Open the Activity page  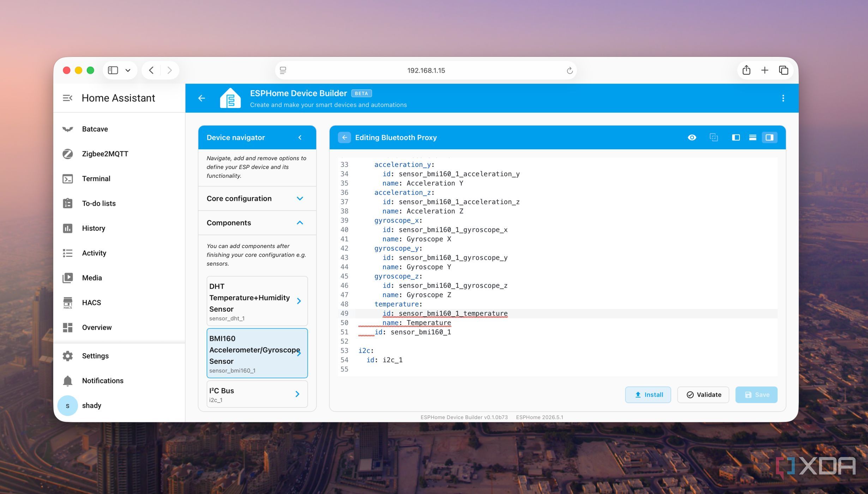[x=119, y=253]
